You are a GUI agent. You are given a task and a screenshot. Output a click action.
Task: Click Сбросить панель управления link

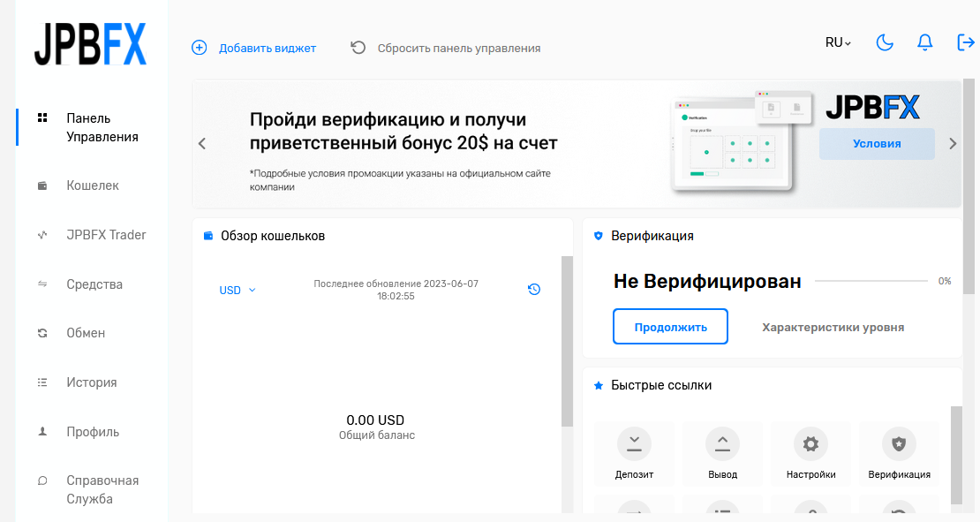click(459, 48)
